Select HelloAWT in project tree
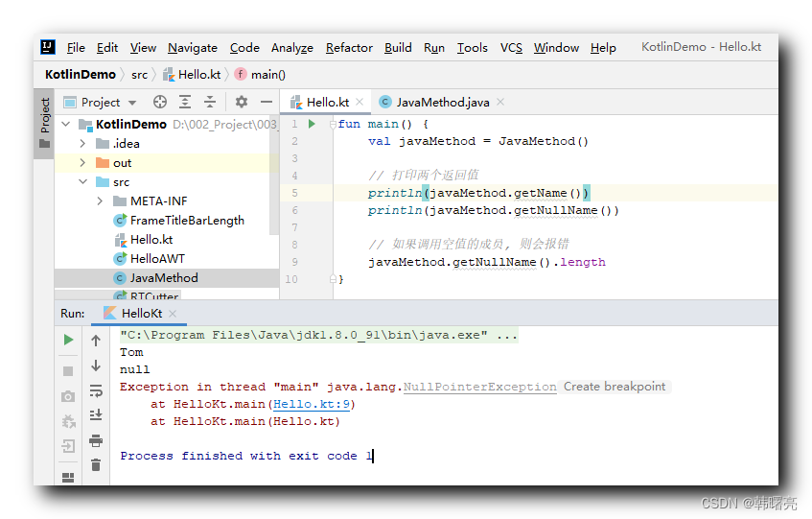 157,258
